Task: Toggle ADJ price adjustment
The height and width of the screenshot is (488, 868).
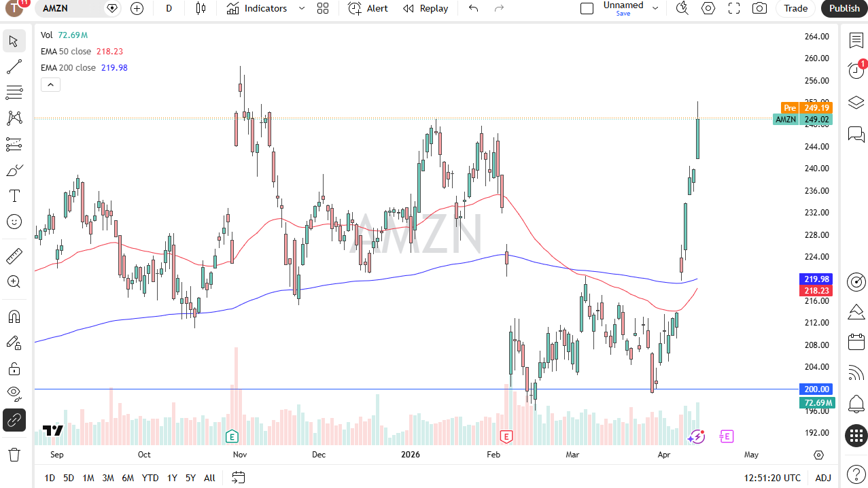Action: (x=823, y=478)
